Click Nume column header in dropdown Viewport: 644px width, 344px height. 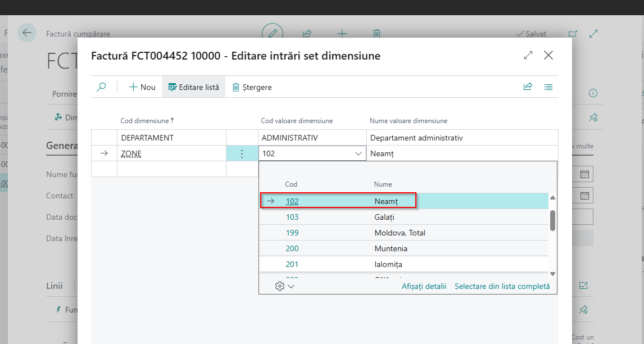tap(383, 184)
